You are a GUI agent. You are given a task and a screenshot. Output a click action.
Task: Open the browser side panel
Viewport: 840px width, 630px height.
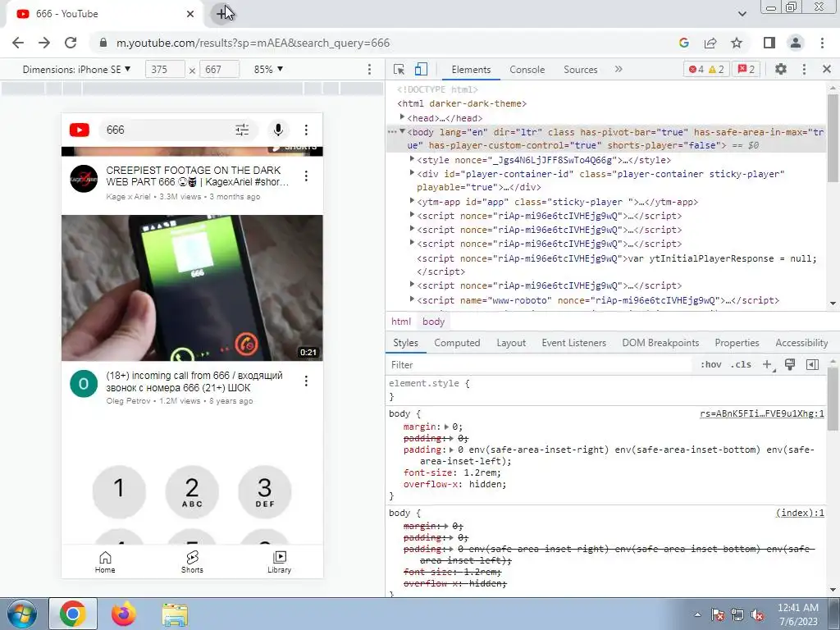(769, 43)
